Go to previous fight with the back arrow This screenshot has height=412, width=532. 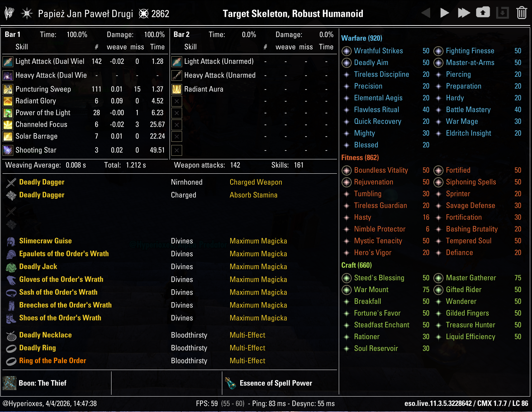(x=426, y=13)
